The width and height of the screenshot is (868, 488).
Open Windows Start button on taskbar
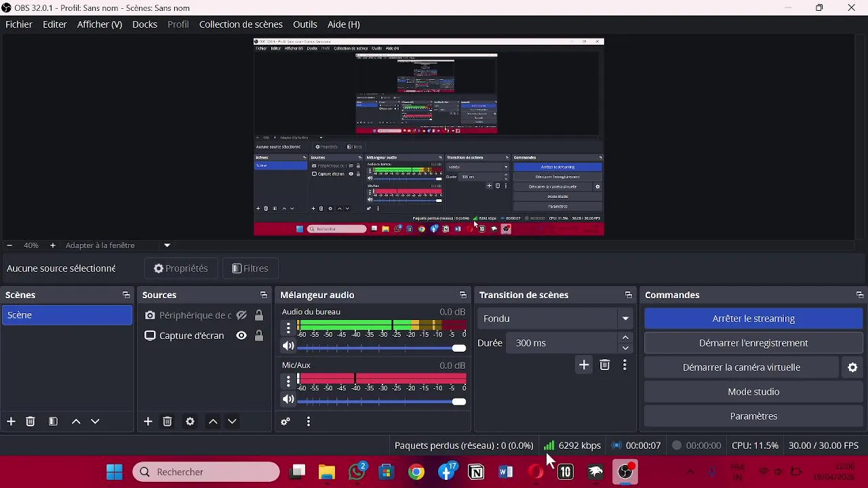coord(115,472)
